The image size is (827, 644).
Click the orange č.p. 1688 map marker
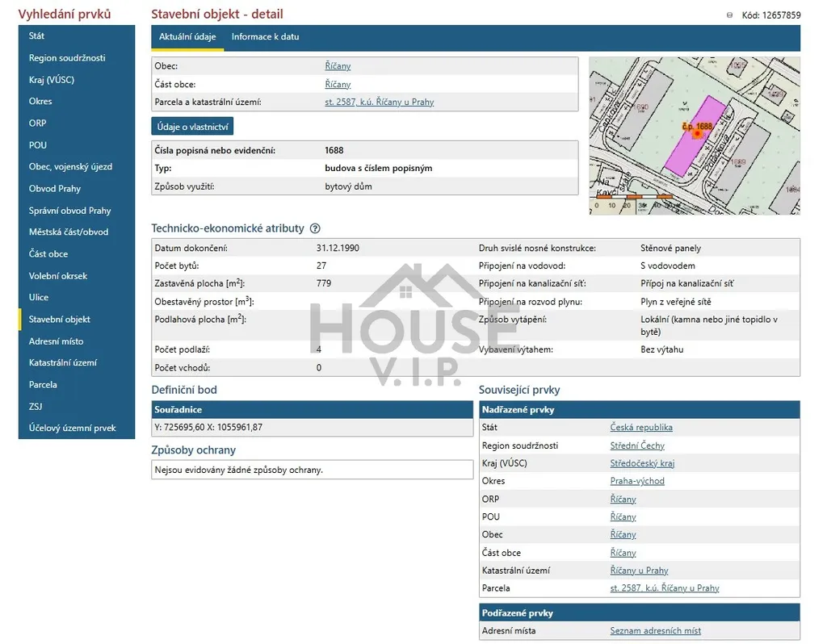697,132
